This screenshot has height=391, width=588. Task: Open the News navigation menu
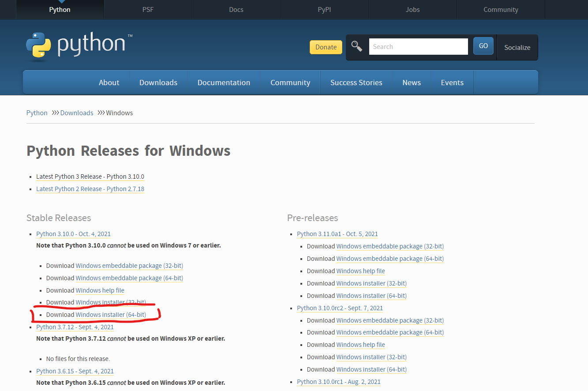tap(412, 83)
